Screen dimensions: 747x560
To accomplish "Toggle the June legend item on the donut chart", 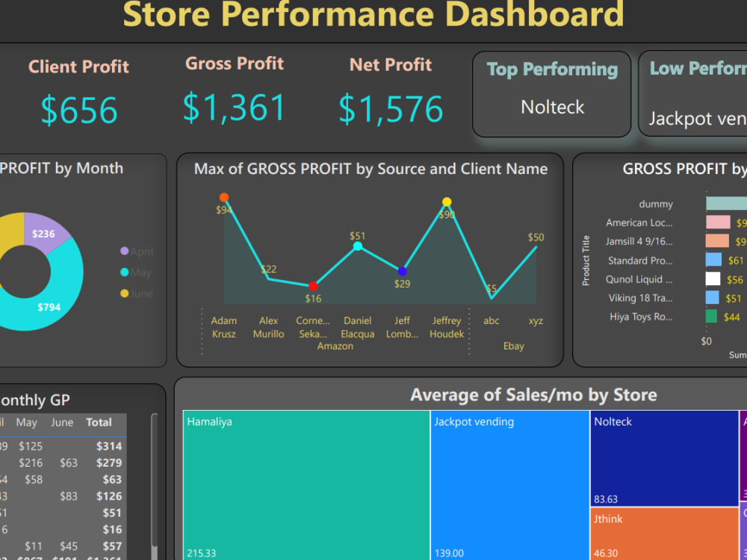I will point(137,294).
